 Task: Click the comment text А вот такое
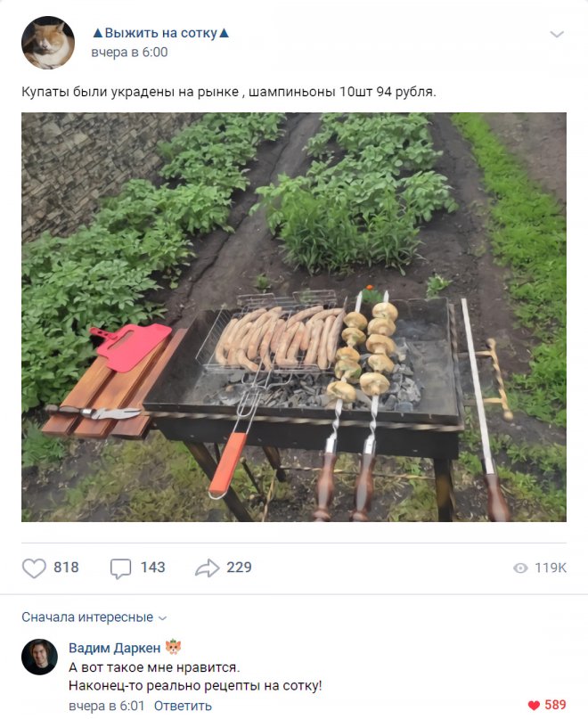tap(155, 666)
